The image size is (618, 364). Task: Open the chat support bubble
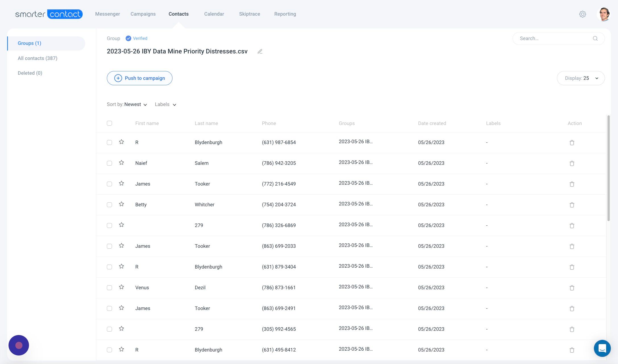point(602,348)
